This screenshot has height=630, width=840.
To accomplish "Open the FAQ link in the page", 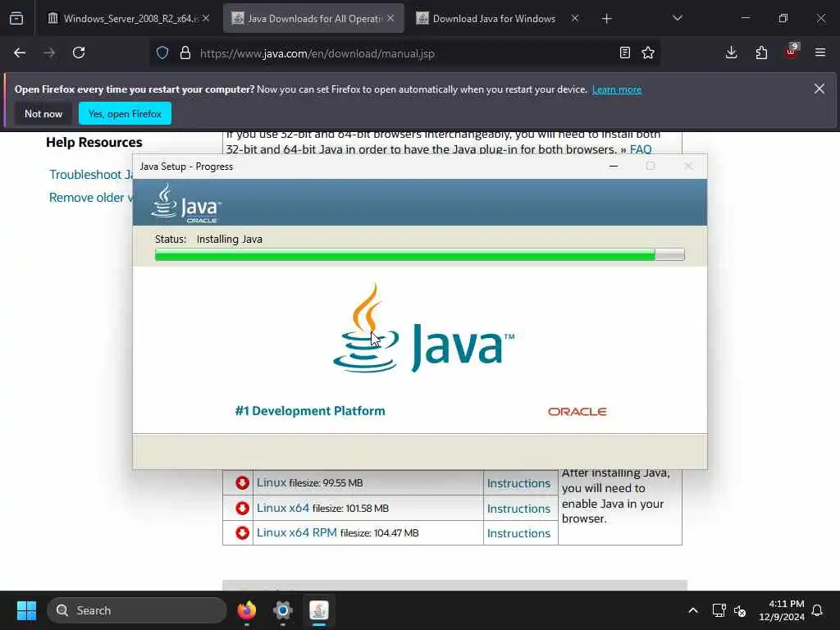I will click(x=641, y=149).
